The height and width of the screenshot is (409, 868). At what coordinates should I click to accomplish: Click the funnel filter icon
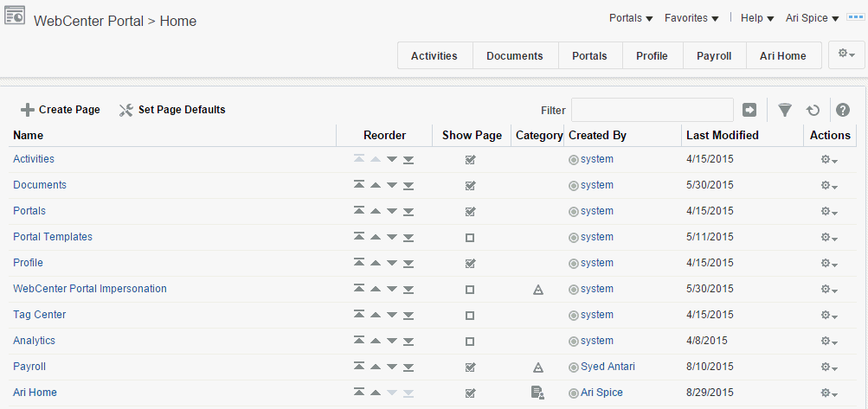[784, 110]
